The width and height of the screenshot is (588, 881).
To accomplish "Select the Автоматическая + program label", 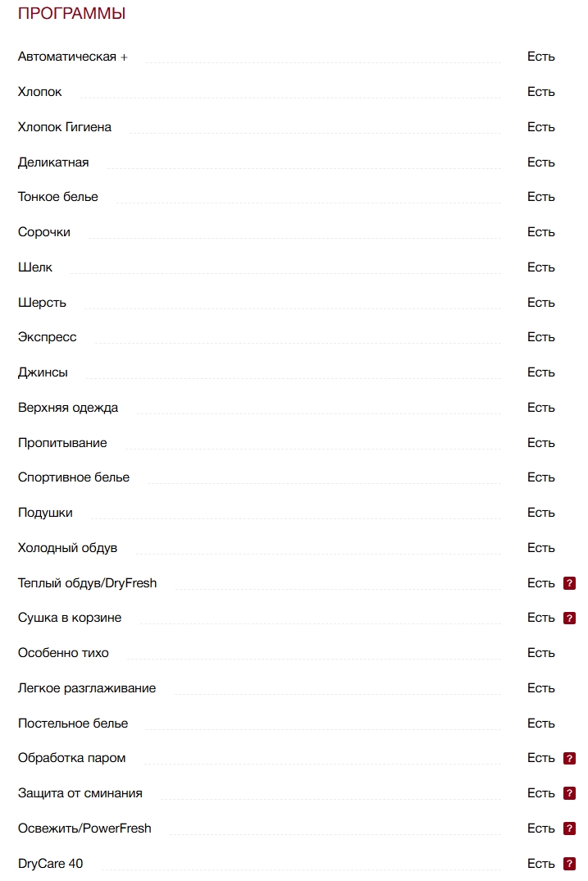I will [73, 57].
